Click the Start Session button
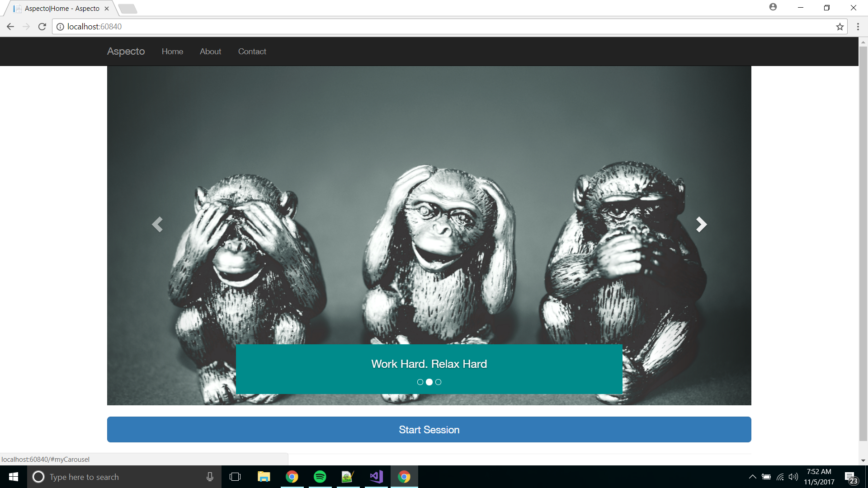The image size is (868, 488). [x=429, y=430]
